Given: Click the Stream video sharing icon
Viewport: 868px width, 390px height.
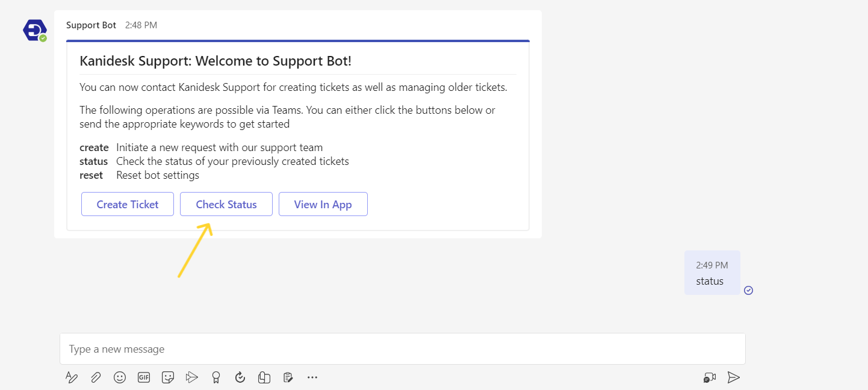Looking at the screenshot, I should (x=191, y=377).
